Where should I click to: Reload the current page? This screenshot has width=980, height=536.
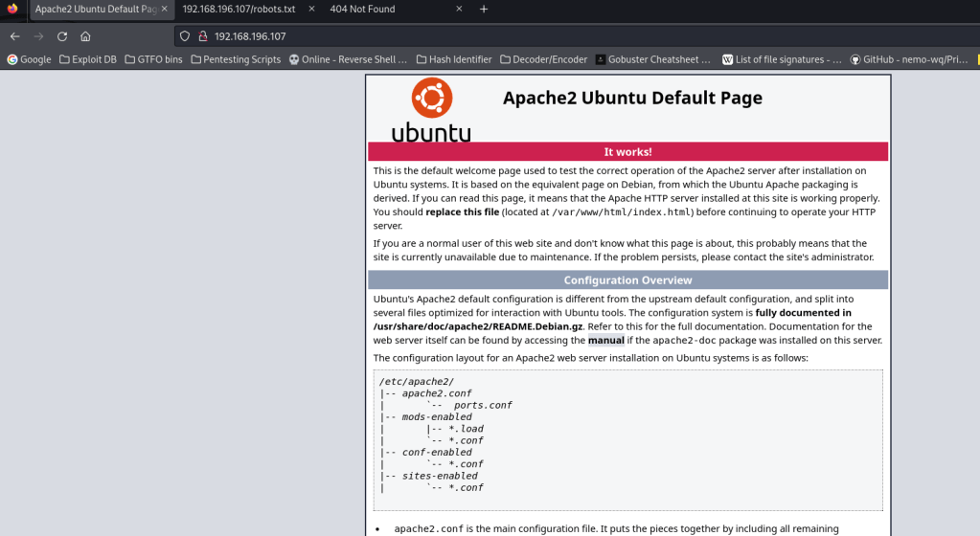coord(62,36)
